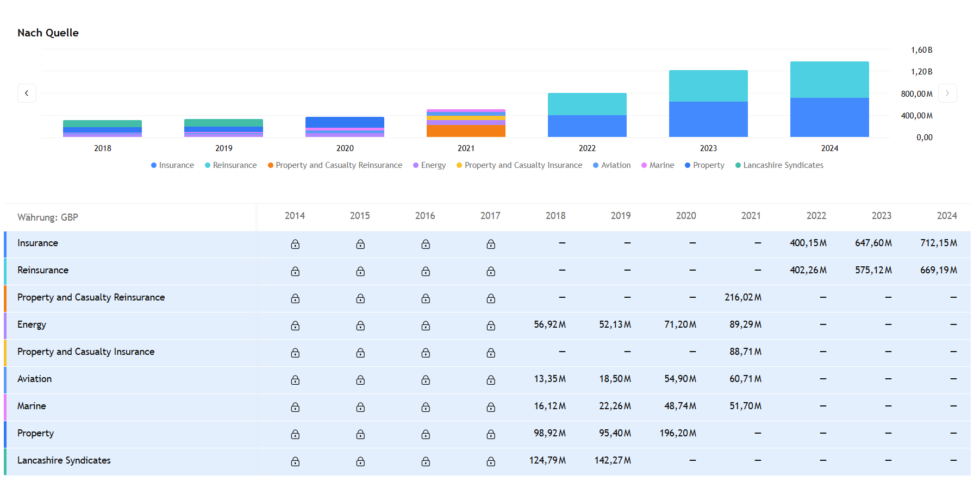
Task: Toggle Property and Casualty Insurance legend entry
Action: (x=519, y=165)
